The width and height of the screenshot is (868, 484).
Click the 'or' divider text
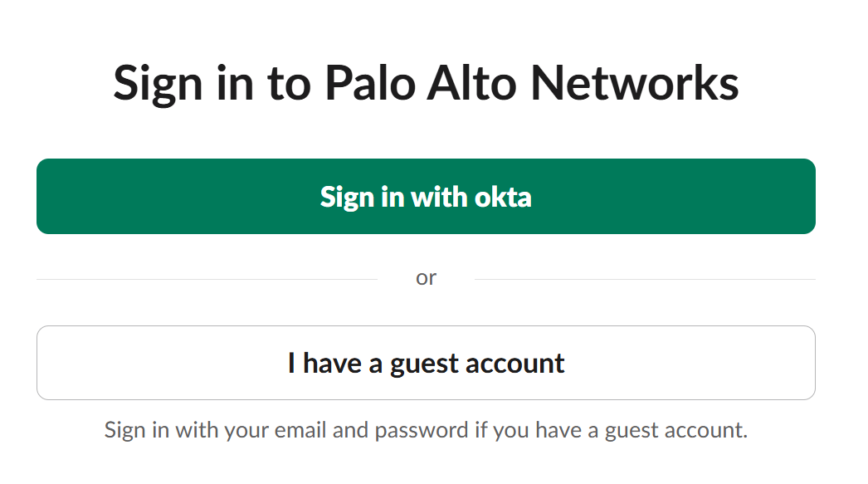(427, 277)
